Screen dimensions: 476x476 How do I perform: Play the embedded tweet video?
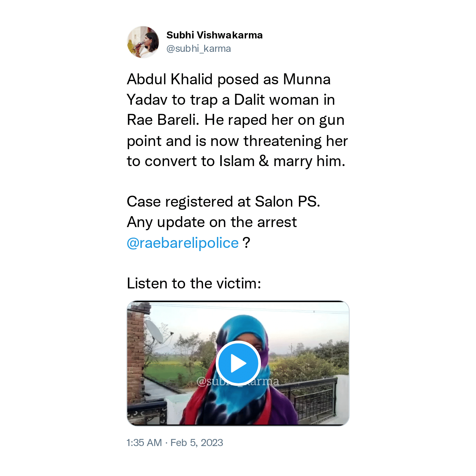(238, 363)
